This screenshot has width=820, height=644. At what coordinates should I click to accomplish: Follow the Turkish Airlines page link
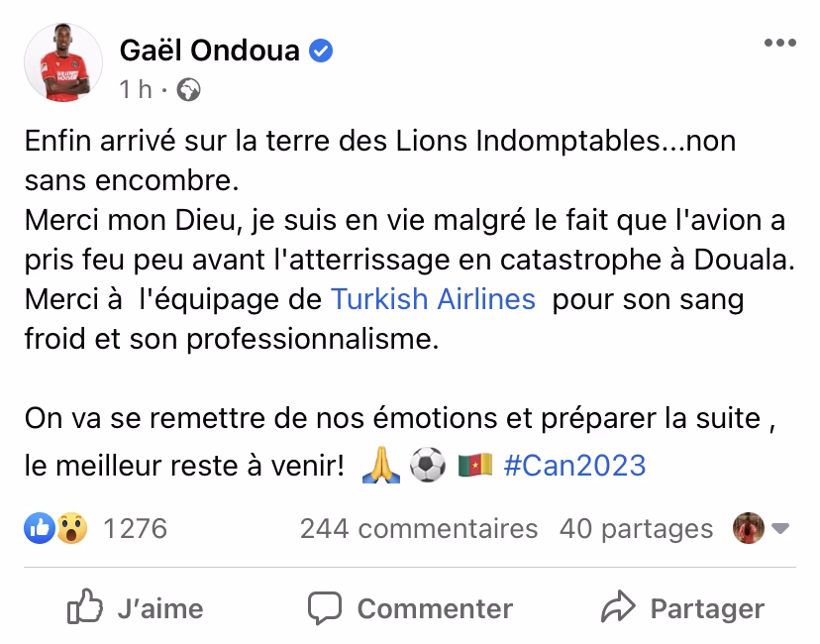pos(432,298)
